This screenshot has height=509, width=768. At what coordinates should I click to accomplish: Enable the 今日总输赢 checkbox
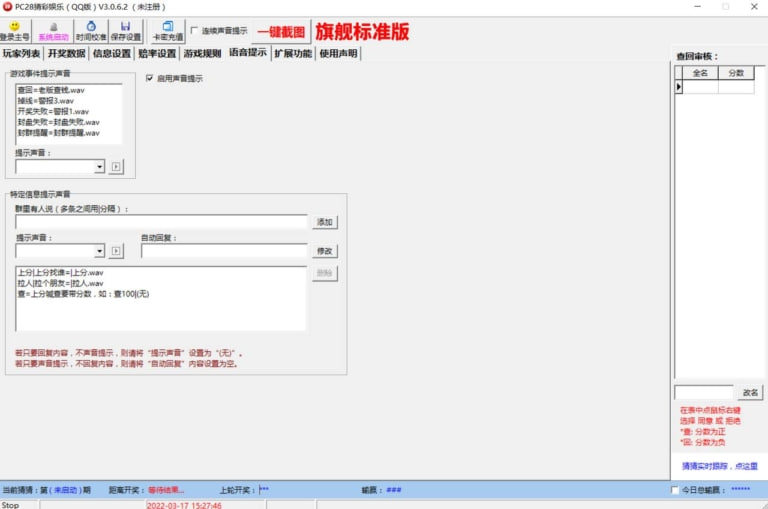pyautogui.click(x=674, y=490)
